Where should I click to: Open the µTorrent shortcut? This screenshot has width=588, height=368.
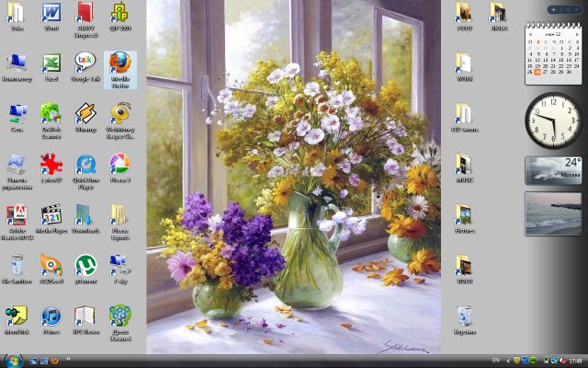coord(85,270)
